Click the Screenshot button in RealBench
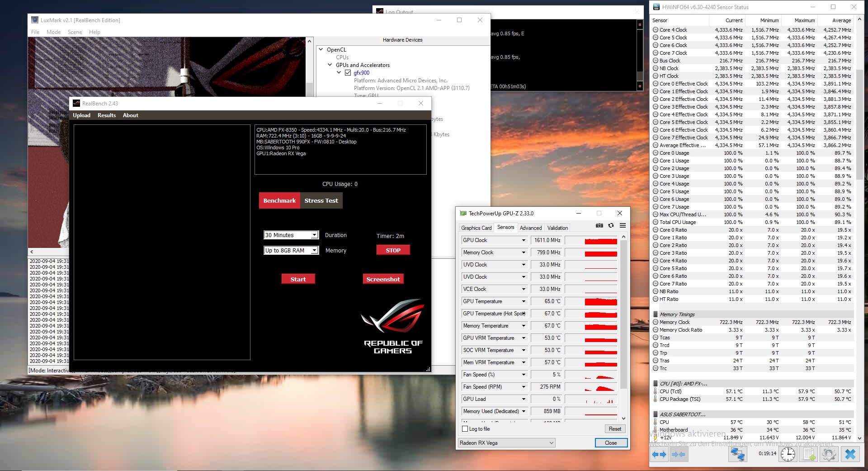The image size is (868, 471). (x=383, y=279)
